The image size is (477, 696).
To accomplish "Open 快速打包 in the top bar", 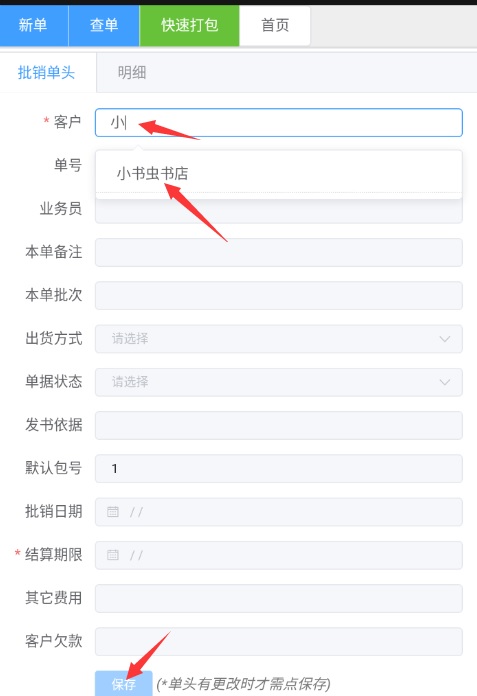I will click(189, 25).
